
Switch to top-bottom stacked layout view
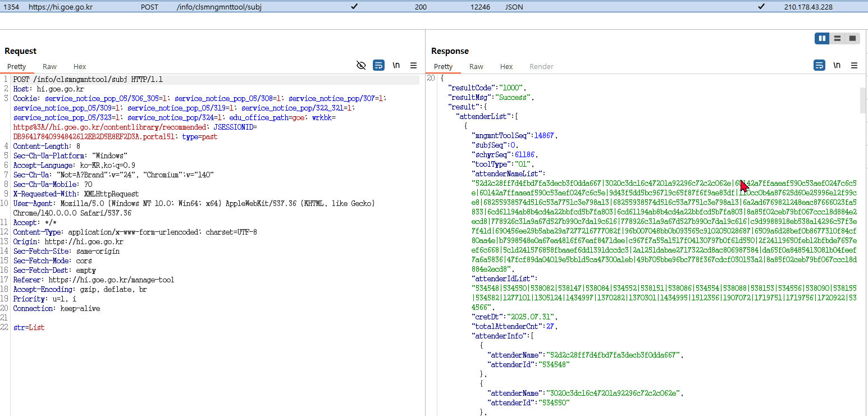coord(837,38)
